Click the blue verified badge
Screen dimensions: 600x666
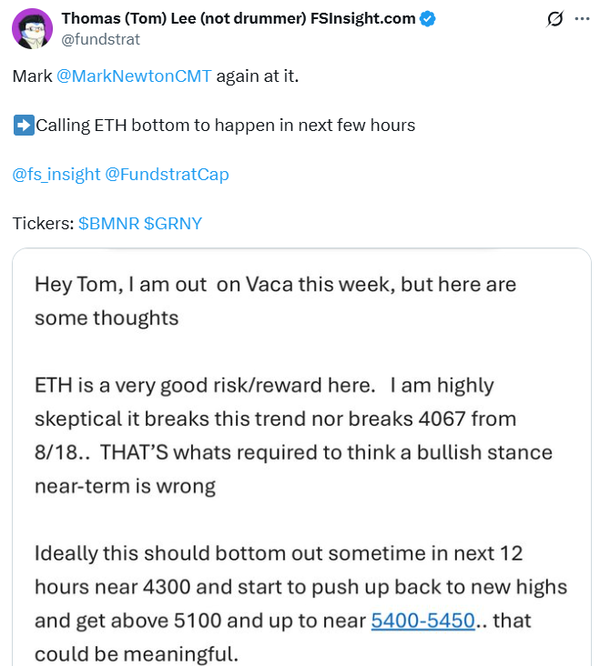(429, 19)
